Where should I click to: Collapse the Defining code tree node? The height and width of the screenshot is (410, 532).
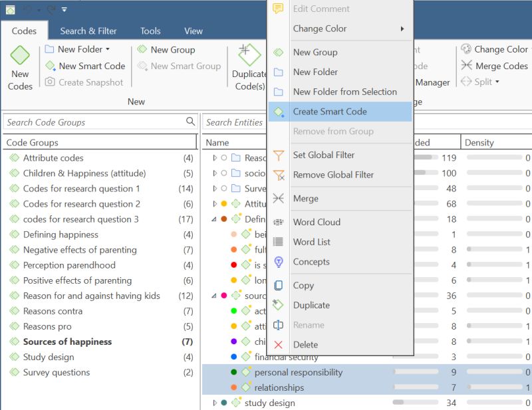pyautogui.click(x=214, y=219)
